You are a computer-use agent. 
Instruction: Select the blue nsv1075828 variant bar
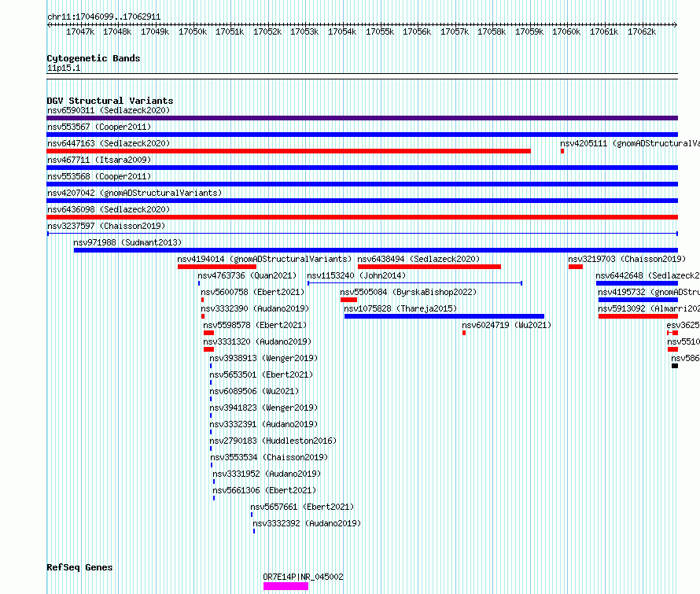tap(444, 316)
